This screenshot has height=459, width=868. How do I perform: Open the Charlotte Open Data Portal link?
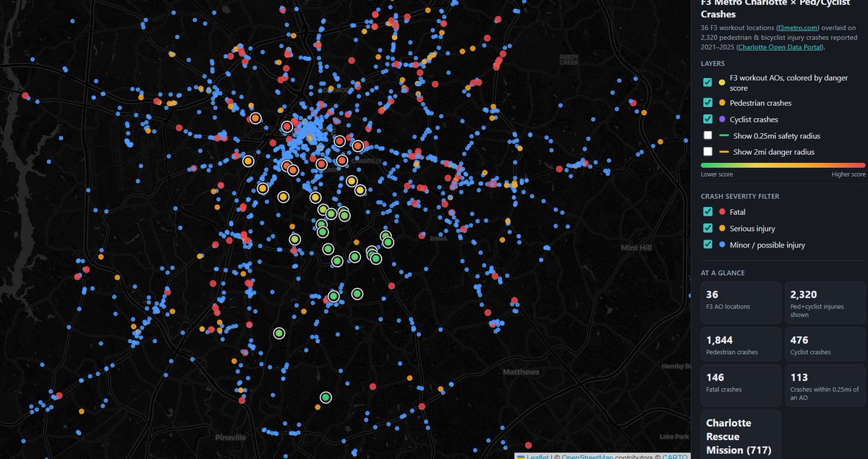(779, 47)
